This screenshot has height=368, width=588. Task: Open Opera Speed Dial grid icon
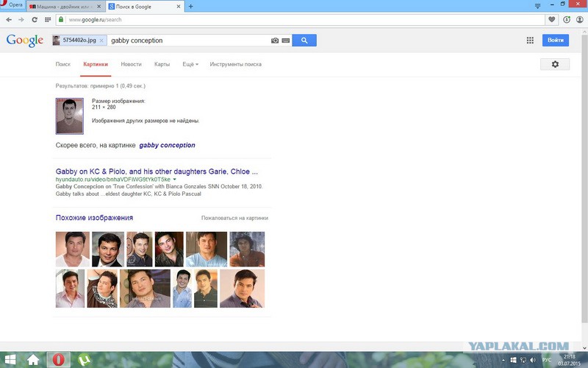48,20
